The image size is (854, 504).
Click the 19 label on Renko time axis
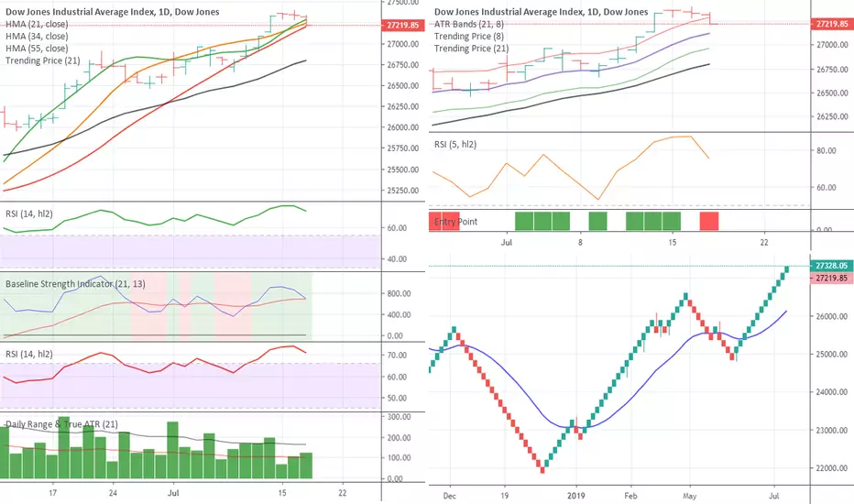pyautogui.click(x=504, y=496)
